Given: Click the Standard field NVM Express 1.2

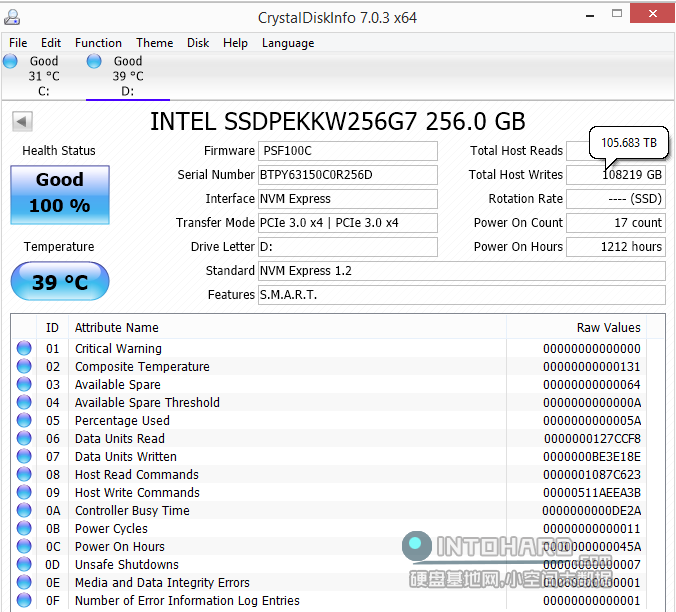Looking at the screenshot, I should click(x=462, y=271).
